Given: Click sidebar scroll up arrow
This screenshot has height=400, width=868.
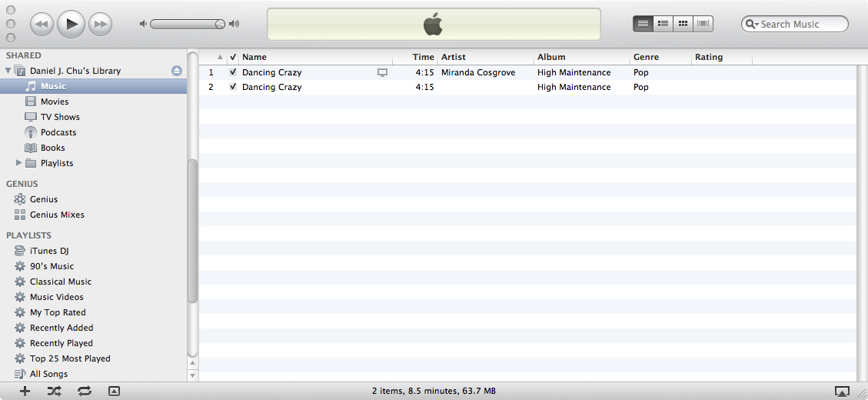Looking at the screenshot, I should click(x=193, y=363).
